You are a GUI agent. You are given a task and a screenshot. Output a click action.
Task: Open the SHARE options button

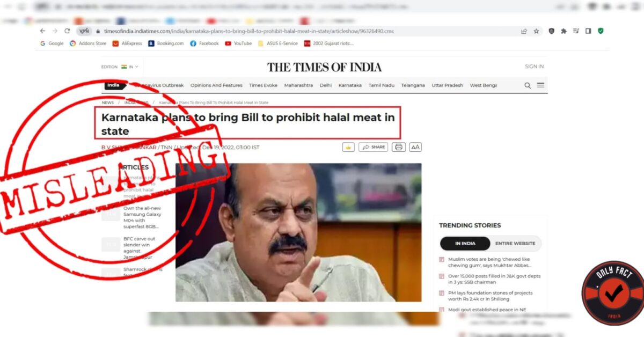[373, 147]
